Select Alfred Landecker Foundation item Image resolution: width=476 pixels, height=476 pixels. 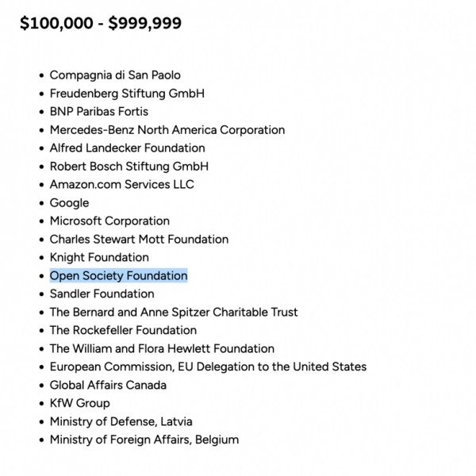point(127,148)
